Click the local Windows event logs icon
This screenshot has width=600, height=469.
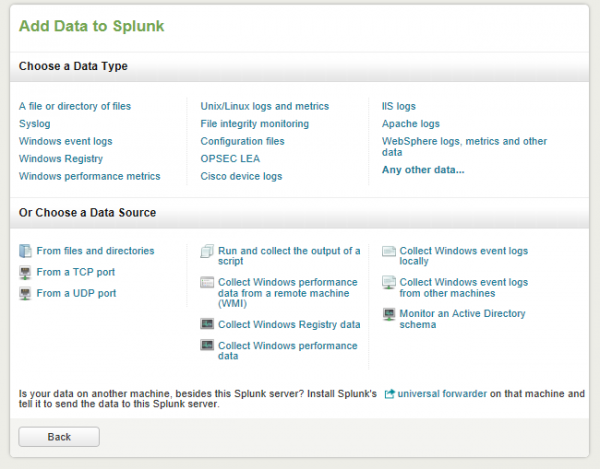click(x=389, y=251)
